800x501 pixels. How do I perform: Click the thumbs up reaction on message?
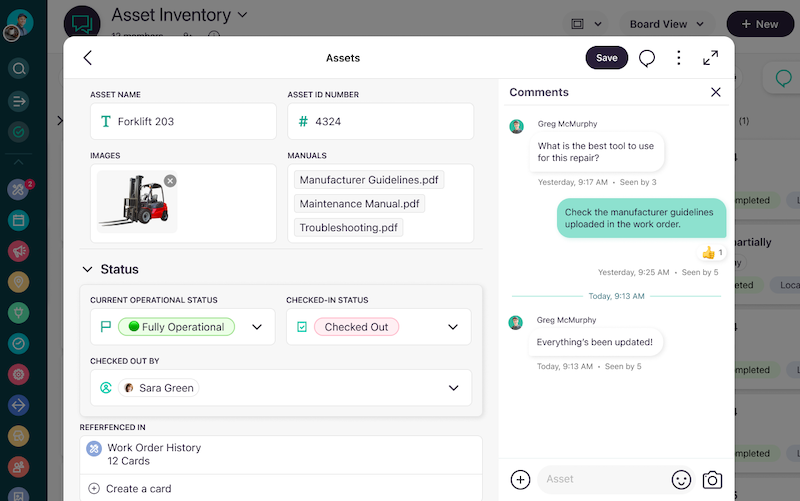[712, 253]
